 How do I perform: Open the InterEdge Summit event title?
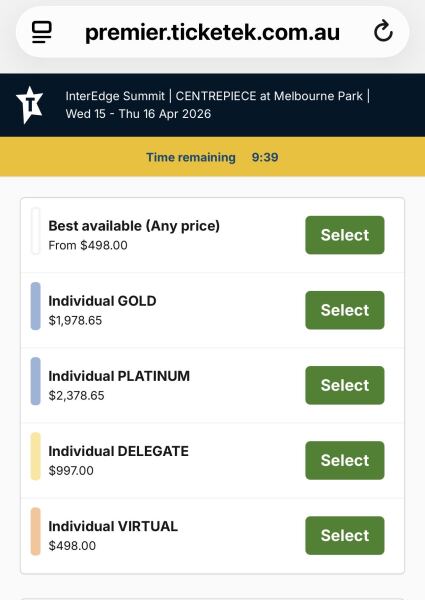pyautogui.click(x=218, y=104)
